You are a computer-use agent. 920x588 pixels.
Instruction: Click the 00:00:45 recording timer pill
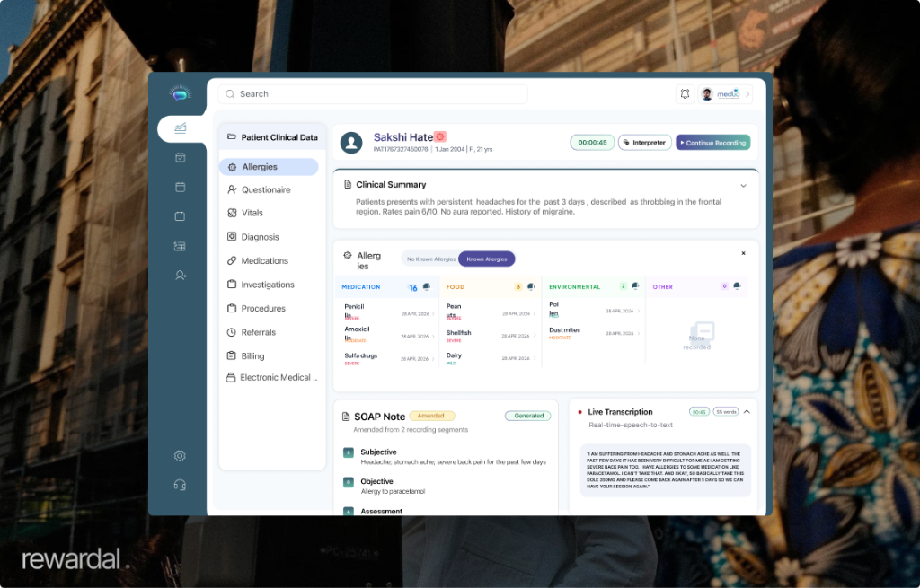pos(592,143)
